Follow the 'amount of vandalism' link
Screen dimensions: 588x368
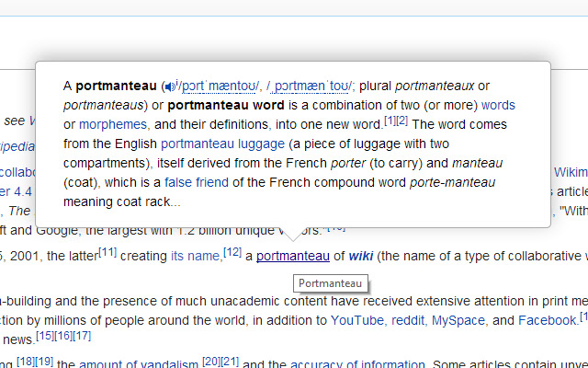point(138,364)
